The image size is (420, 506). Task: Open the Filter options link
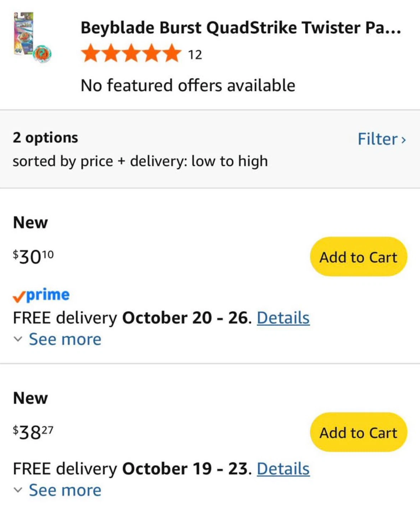(382, 139)
